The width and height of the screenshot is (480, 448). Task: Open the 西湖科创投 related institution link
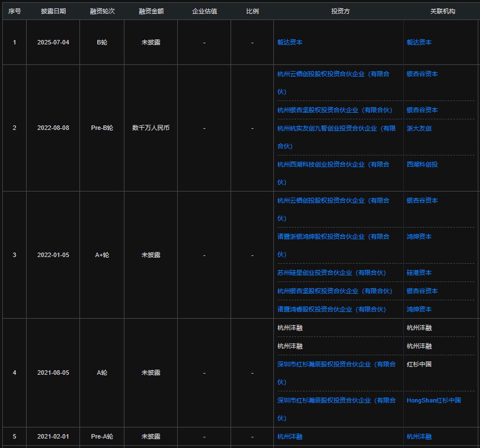422,164
